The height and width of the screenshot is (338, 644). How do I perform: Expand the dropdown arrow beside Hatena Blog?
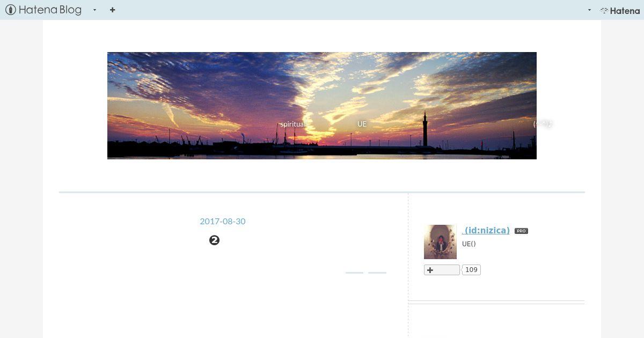tap(94, 10)
